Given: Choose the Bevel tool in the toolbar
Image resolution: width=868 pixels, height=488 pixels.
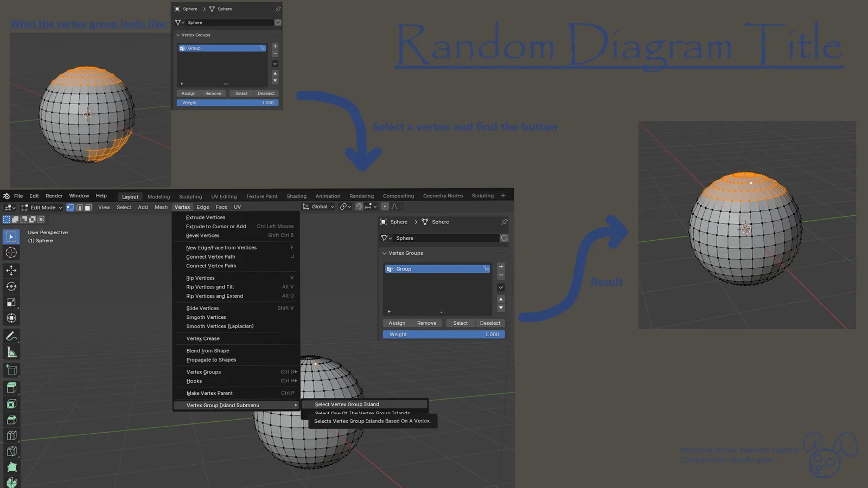Looking at the screenshot, I should (x=11, y=420).
